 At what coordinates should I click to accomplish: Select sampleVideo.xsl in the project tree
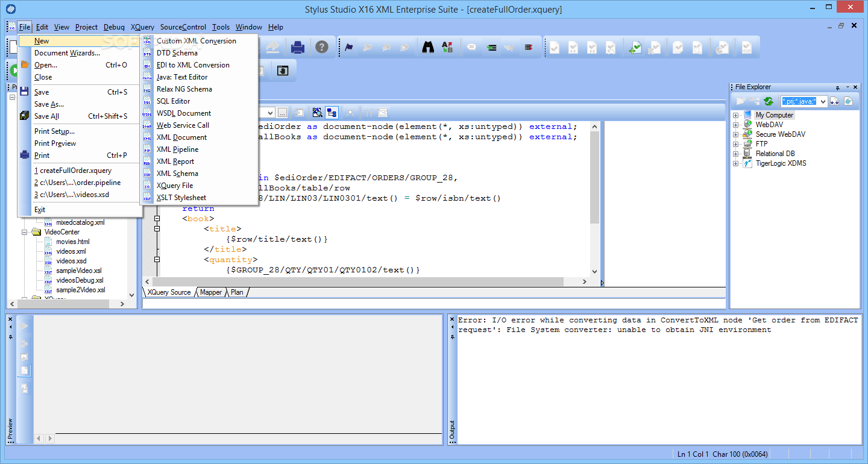click(79, 271)
